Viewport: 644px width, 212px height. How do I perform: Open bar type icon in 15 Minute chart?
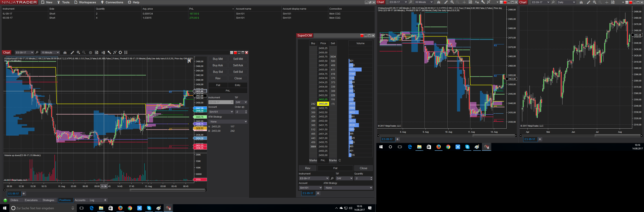point(65,53)
